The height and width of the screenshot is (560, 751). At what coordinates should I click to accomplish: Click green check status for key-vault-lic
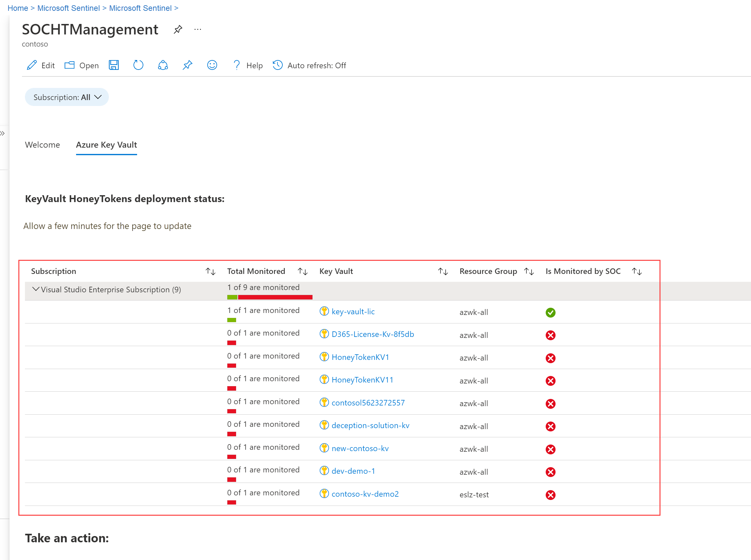(550, 313)
